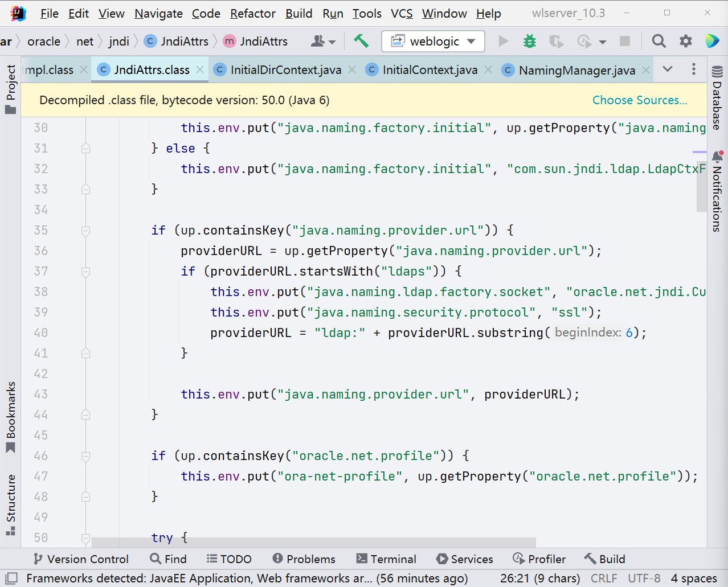Open the Structure tool window
The height and width of the screenshot is (587, 728).
tap(9, 500)
